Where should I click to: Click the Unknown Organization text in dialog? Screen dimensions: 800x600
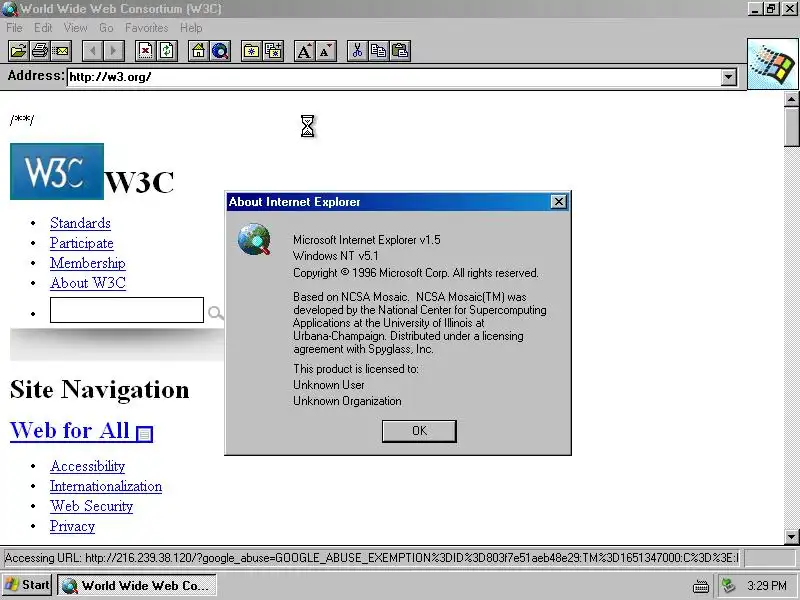[347, 401]
